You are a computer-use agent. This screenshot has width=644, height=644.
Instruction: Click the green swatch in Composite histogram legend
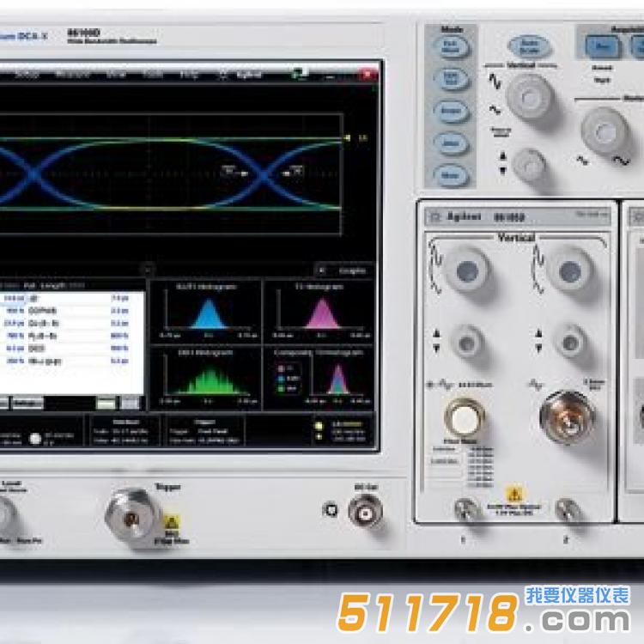coord(282,388)
